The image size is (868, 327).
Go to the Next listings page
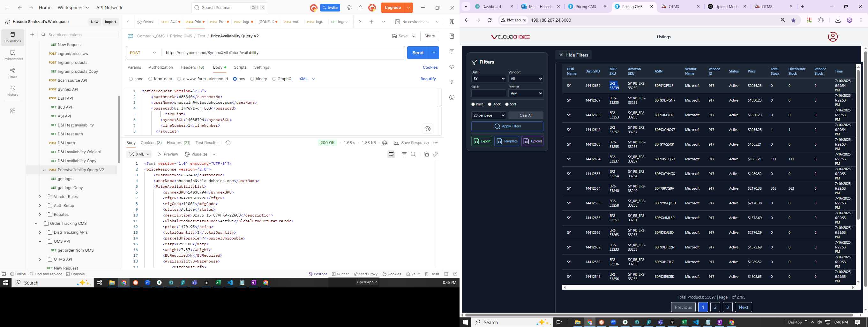pos(743,307)
